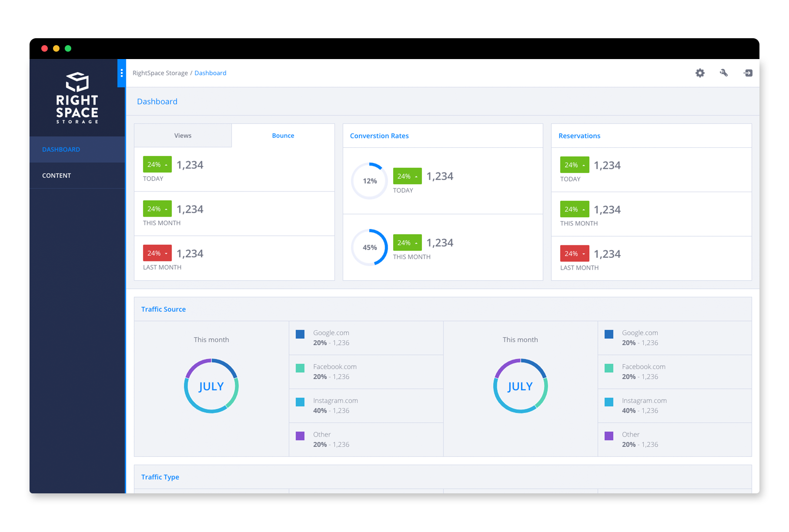The image size is (789, 532).
Task: Select CONTENT in the sidebar
Action: [x=56, y=175]
